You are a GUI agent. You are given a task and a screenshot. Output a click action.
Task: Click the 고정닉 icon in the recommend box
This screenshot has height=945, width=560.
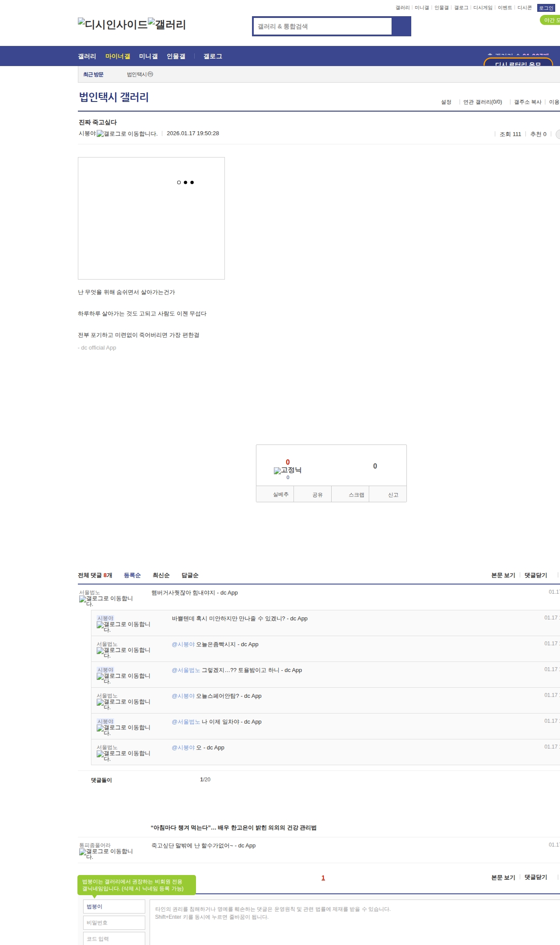[x=287, y=470]
